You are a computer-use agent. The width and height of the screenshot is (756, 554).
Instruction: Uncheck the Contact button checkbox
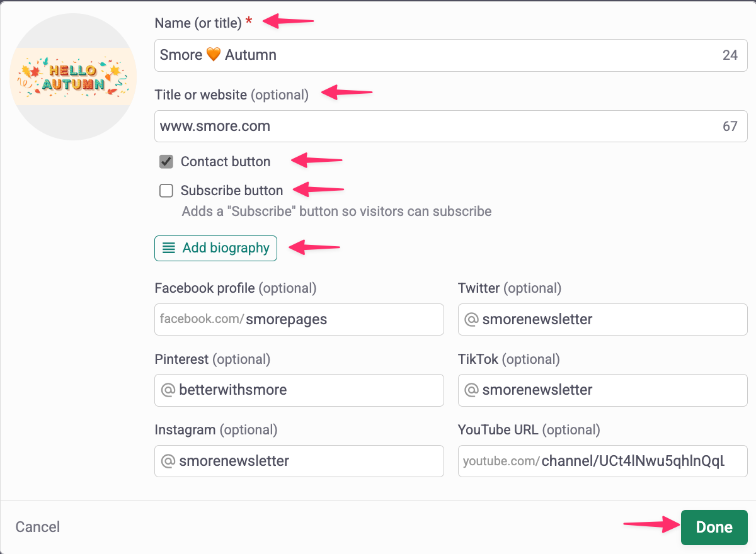click(166, 162)
